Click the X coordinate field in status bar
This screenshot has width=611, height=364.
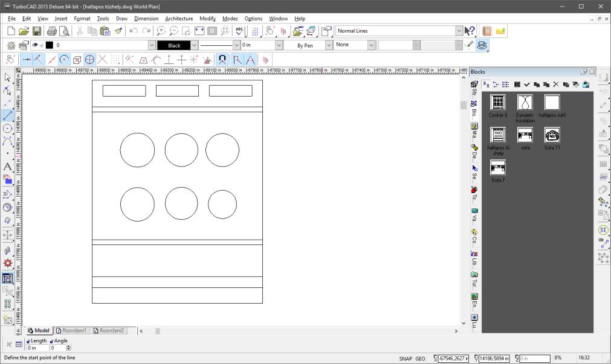(x=454, y=359)
